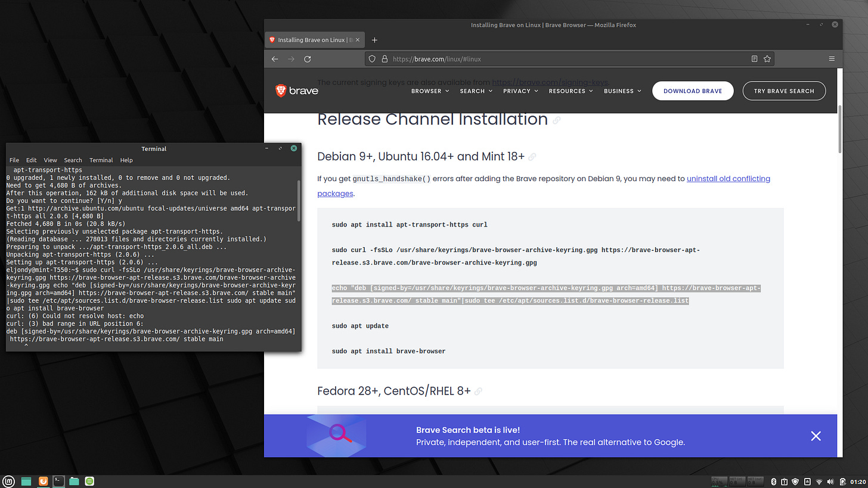Open the volume speaker tray icon
The width and height of the screenshot is (868, 488).
tap(832, 481)
